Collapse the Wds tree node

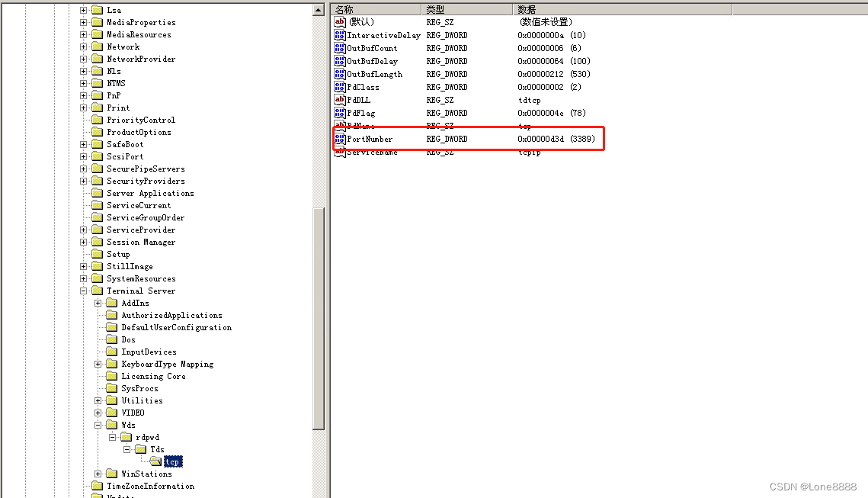(x=98, y=425)
